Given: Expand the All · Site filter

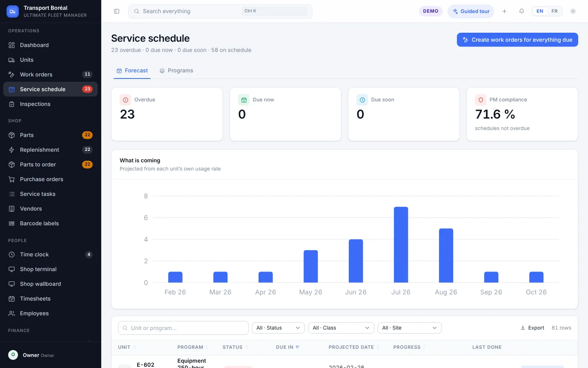Looking at the screenshot, I should click(410, 328).
